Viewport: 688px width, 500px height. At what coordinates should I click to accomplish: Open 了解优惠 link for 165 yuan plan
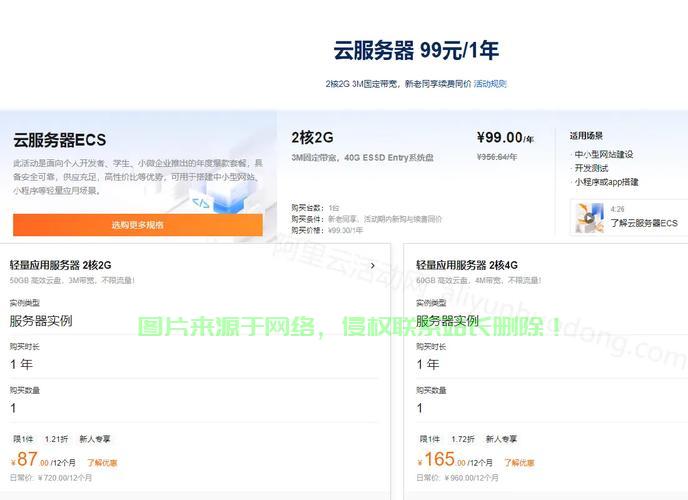518,463
